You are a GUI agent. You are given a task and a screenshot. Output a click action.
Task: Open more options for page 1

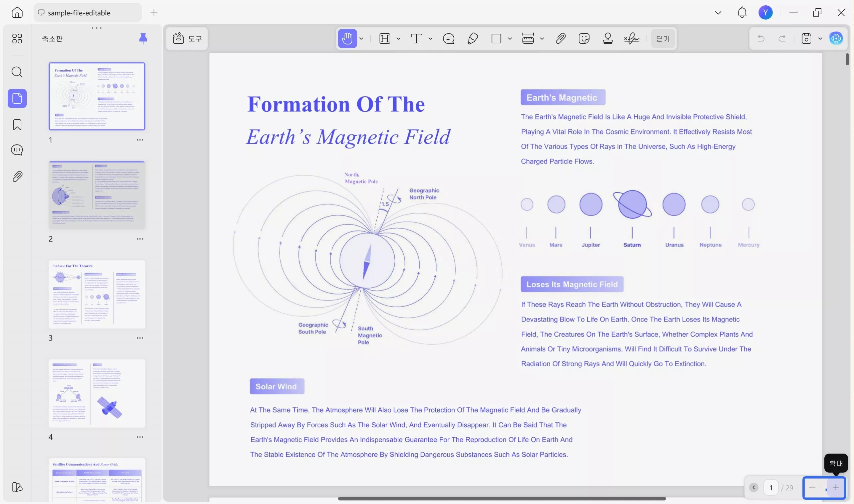pos(139,140)
